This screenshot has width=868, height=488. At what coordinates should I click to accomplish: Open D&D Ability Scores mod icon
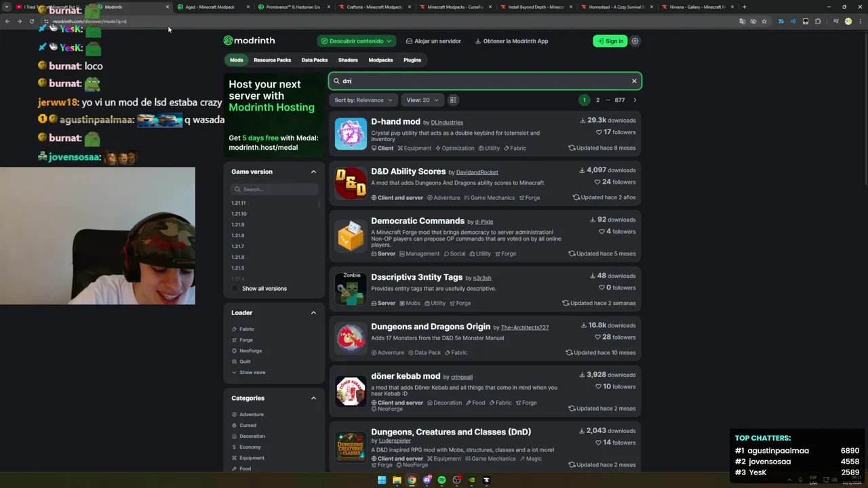tap(351, 183)
